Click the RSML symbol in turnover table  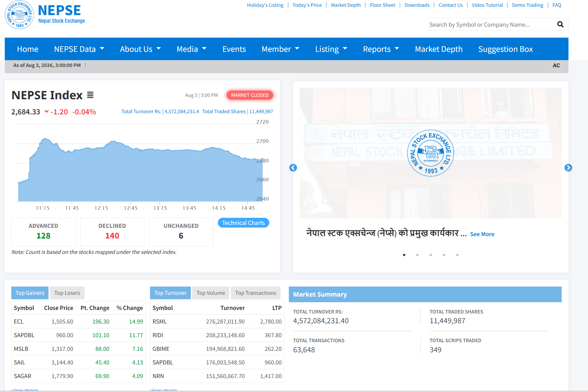click(x=160, y=321)
